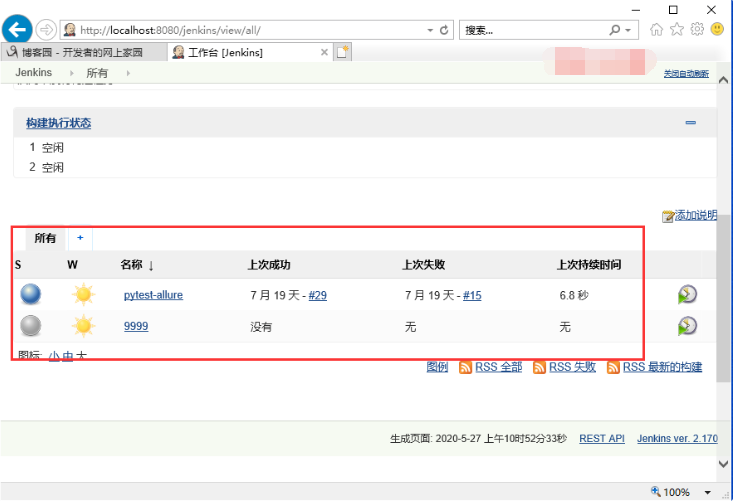Click the RSS icon beside RSS 全部
This screenshot has width=733, height=501.
tap(465, 368)
